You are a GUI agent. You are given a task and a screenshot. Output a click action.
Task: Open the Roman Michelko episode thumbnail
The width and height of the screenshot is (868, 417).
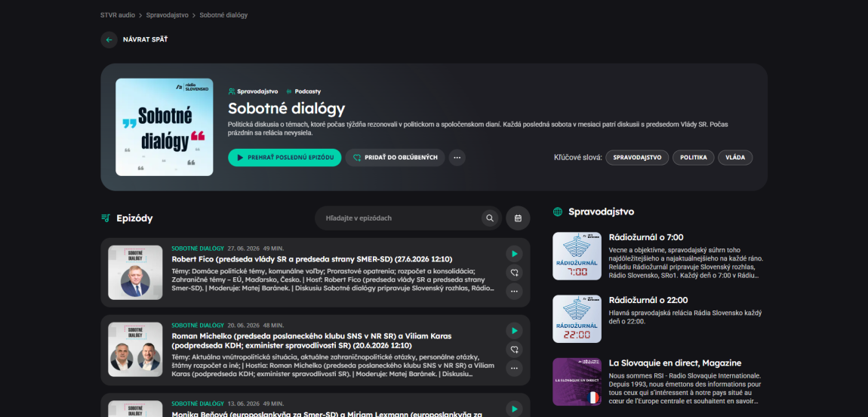[x=135, y=350]
